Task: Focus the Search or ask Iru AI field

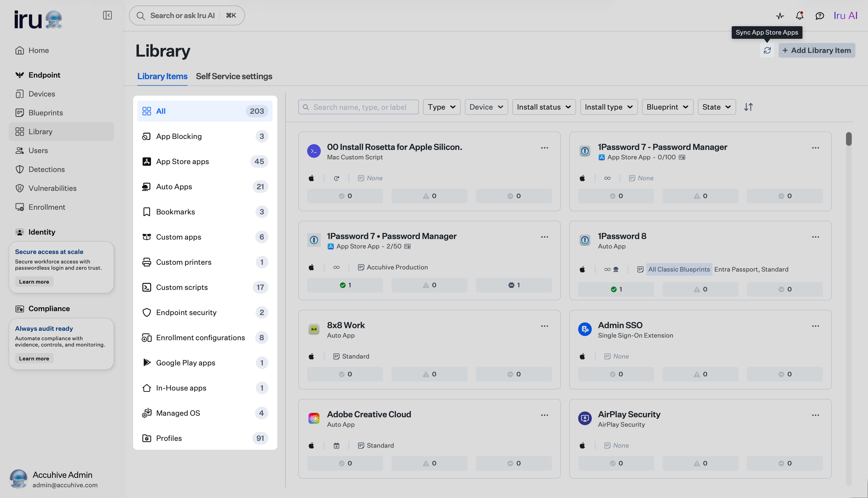Action: 187,15
